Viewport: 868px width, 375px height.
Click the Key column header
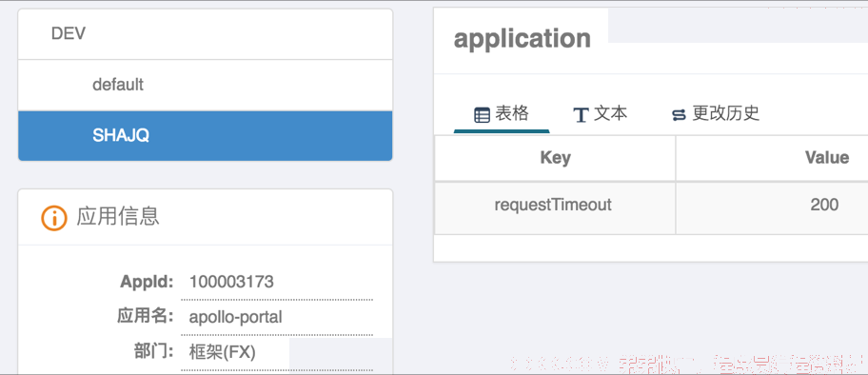pyautogui.click(x=555, y=158)
